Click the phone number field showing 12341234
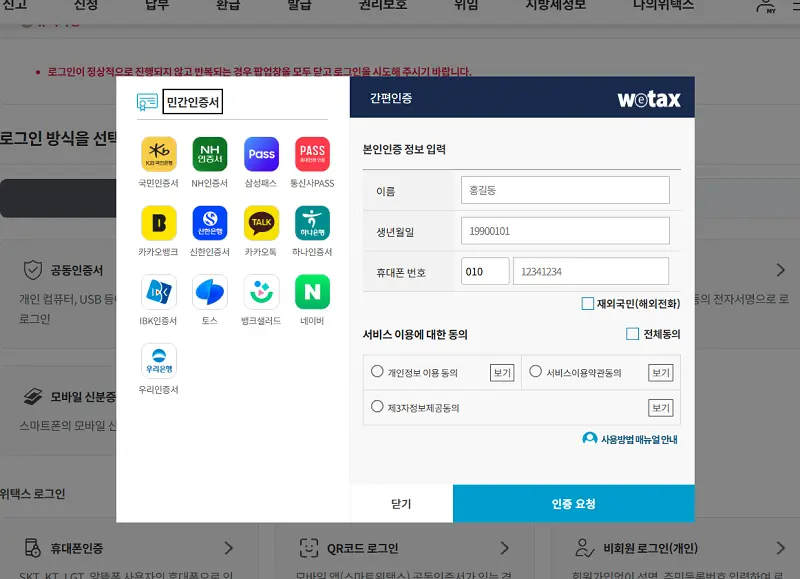The height and width of the screenshot is (579, 800). [591, 271]
